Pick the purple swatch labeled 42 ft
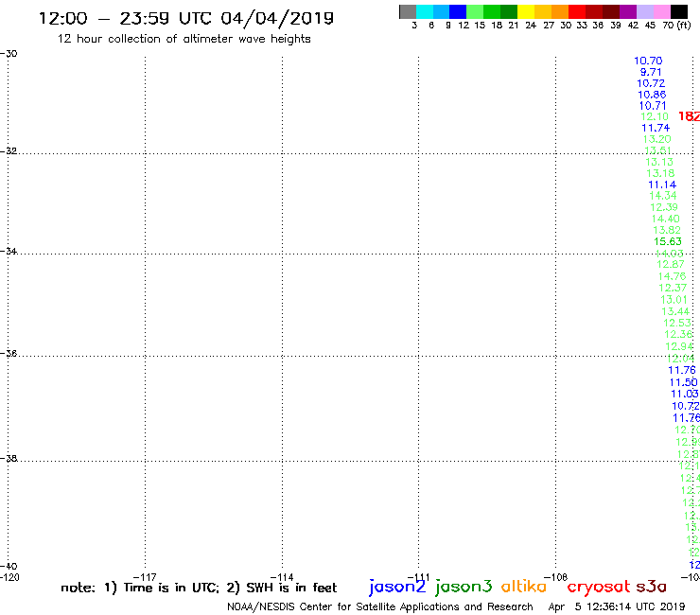The width and height of the screenshot is (700, 615). click(628, 11)
